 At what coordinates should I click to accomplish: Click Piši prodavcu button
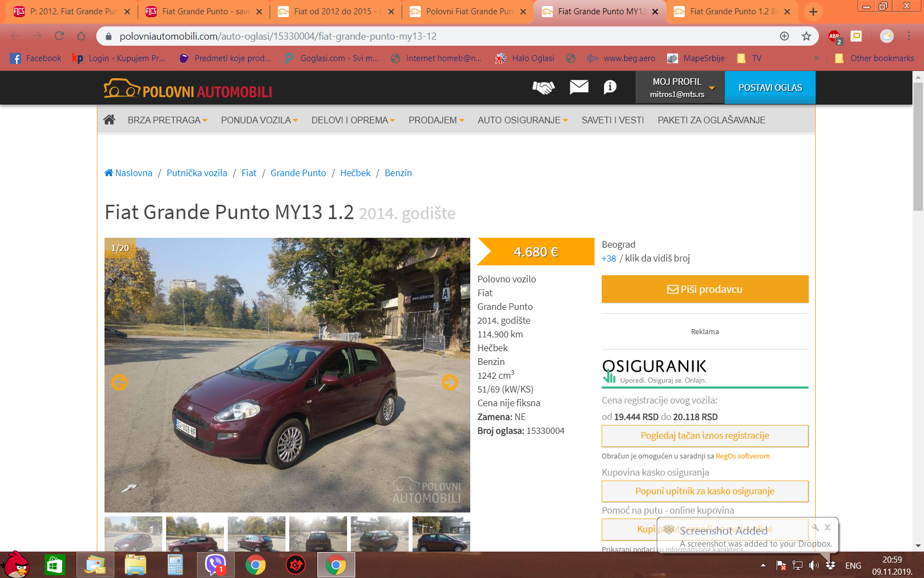point(705,289)
